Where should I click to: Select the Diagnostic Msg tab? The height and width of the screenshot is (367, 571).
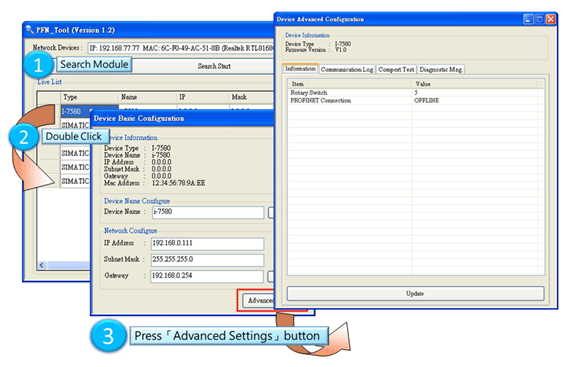point(441,69)
